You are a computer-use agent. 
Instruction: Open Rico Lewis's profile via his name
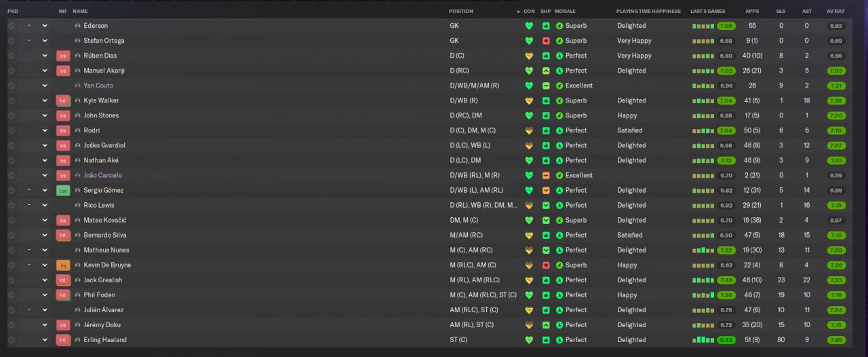99,205
